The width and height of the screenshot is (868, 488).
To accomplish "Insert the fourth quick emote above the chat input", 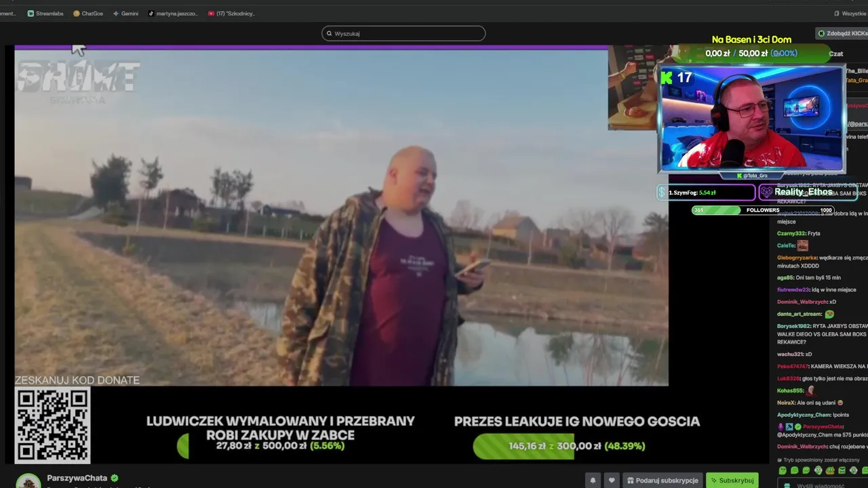I will pyautogui.click(x=818, y=470).
